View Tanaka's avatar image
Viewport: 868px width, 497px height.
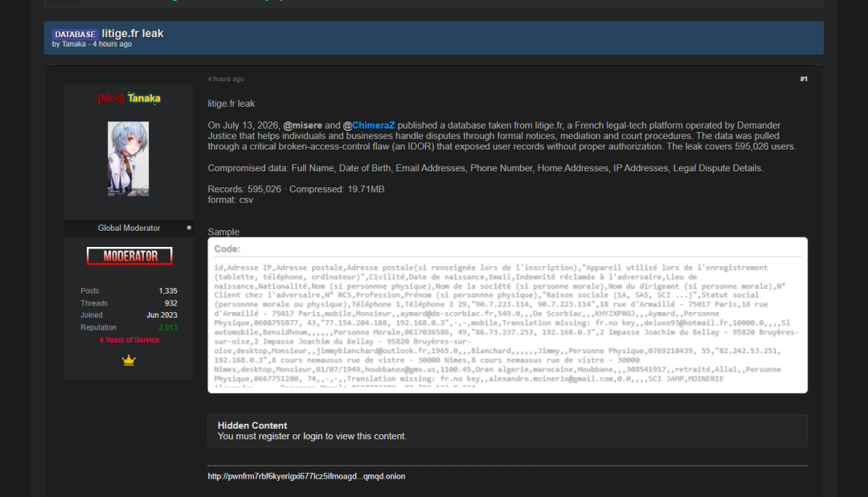point(128,158)
